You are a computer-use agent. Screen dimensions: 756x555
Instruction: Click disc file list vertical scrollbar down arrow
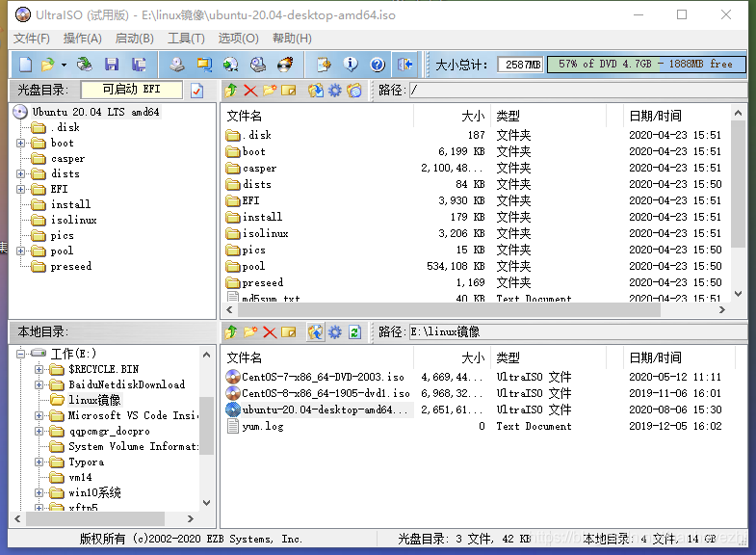click(738, 294)
